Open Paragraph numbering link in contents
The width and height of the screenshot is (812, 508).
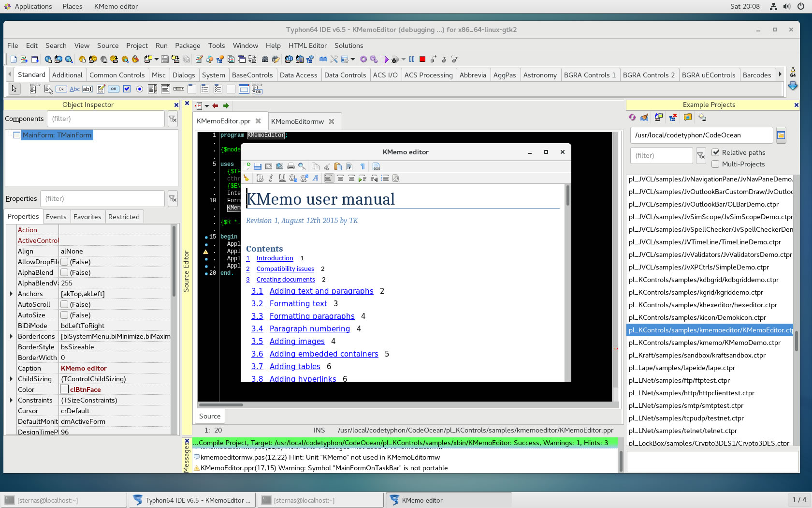[310, 329]
